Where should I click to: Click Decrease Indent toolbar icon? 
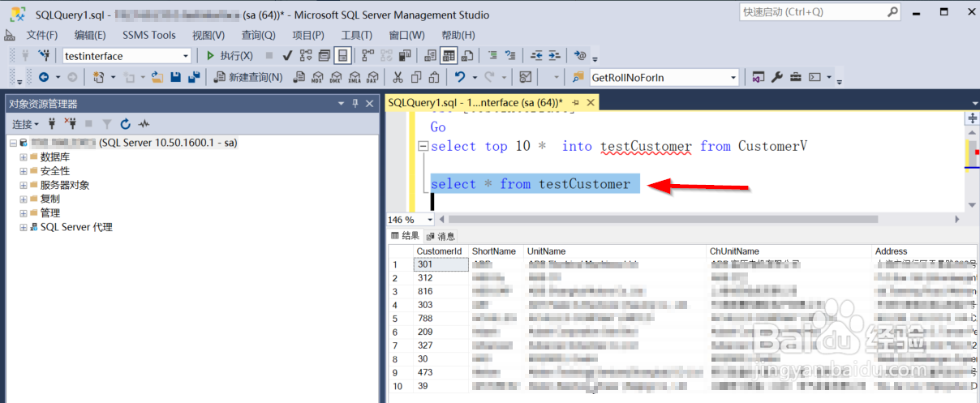[x=536, y=56]
